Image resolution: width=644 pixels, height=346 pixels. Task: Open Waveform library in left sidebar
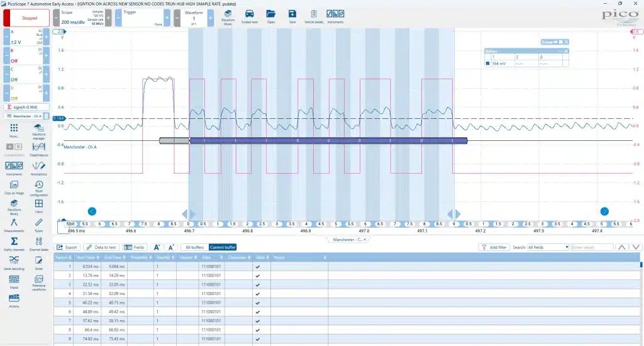(14, 207)
